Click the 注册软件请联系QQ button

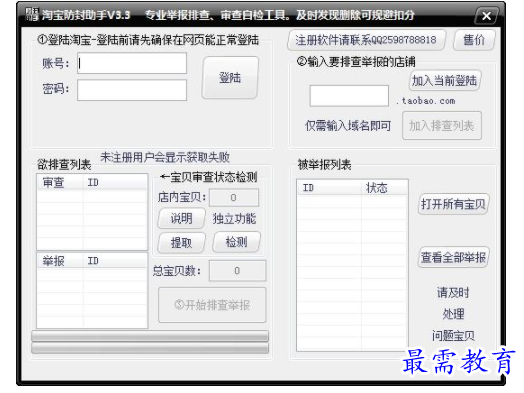(x=366, y=40)
